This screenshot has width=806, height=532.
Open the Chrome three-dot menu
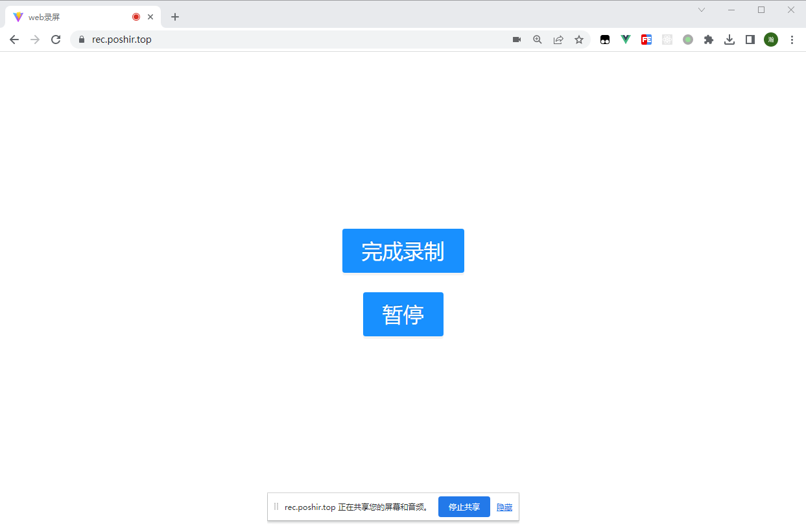792,40
